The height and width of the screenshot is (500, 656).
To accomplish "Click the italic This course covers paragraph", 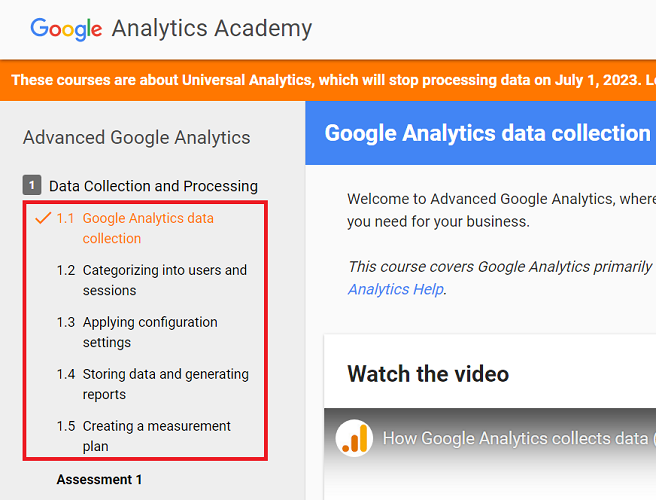I will pyautogui.click(x=500, y=267).
